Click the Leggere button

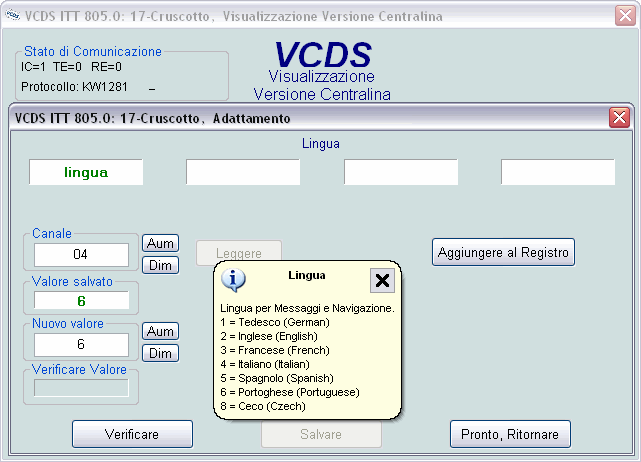(239, 253)
